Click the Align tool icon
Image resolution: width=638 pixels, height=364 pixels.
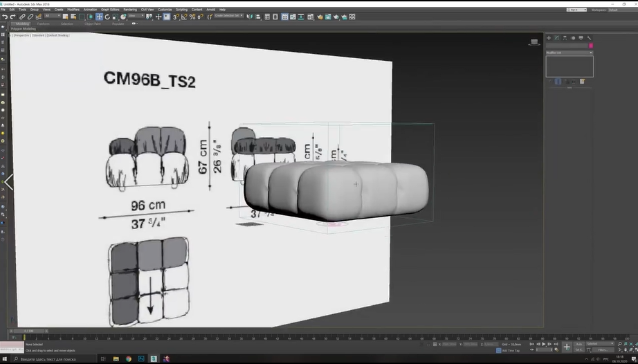click(x=258, y=17)
